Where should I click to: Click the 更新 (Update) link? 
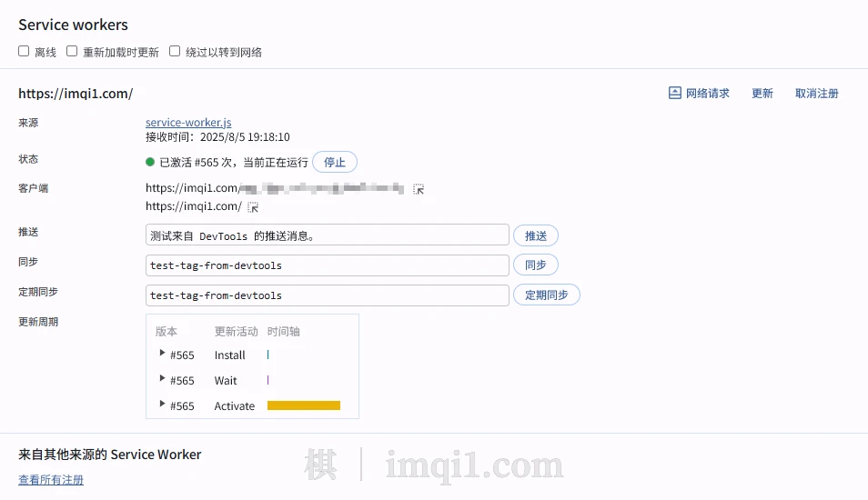(762, 94)
